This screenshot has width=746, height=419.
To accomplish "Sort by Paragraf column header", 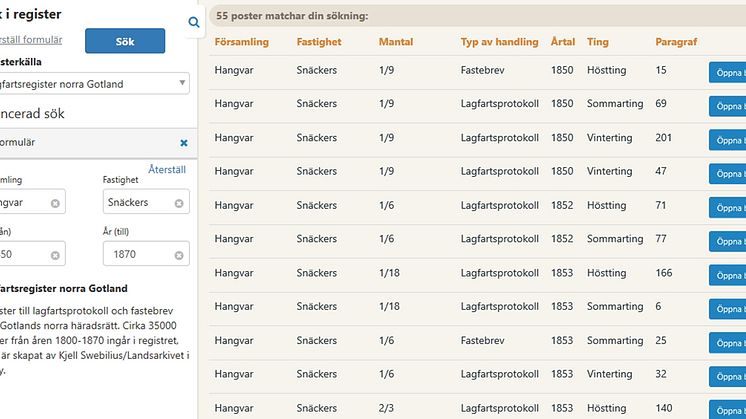I will 676,42.
